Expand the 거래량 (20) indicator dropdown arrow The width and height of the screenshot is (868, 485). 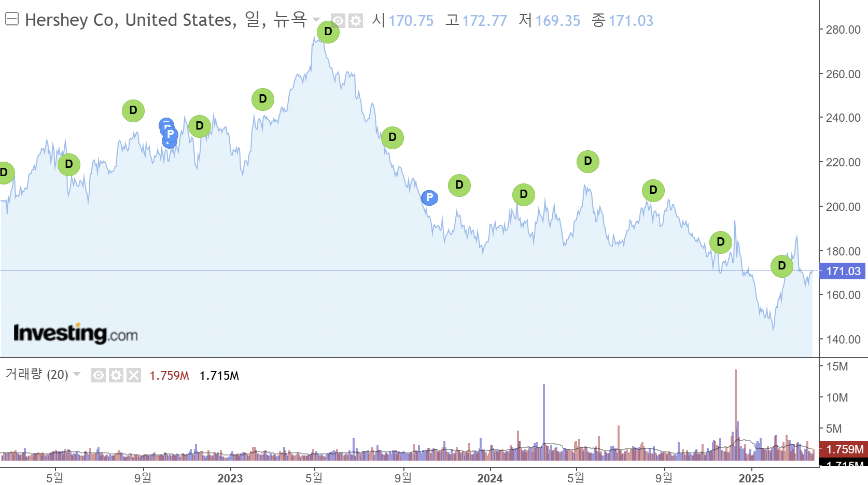coord(77,374)
